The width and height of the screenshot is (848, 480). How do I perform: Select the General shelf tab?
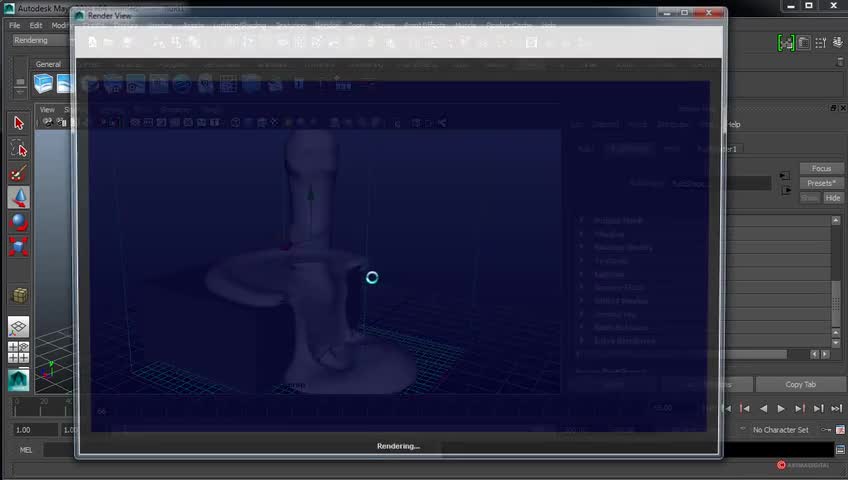point(48,64)
